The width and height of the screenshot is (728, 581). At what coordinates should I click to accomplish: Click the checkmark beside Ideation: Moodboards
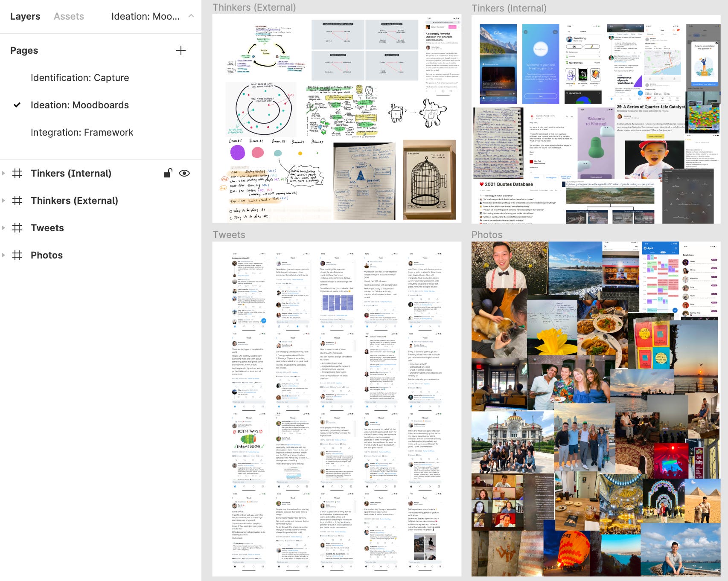17,105
